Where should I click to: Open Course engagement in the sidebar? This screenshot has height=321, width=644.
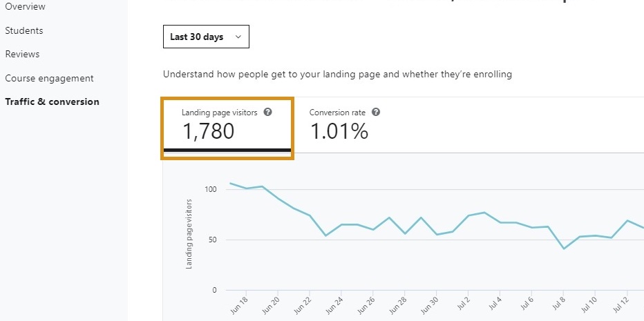pyautogui.click(x=49, y=78)
